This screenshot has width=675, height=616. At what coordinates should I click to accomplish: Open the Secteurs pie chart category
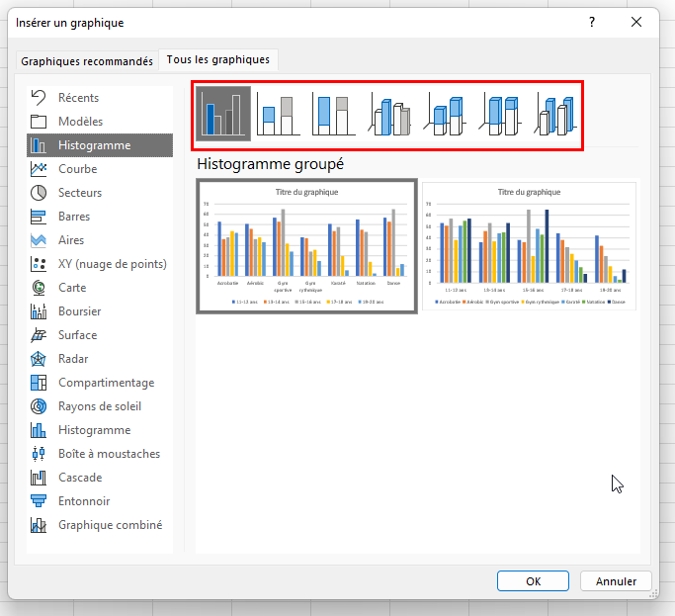(79, 193)
